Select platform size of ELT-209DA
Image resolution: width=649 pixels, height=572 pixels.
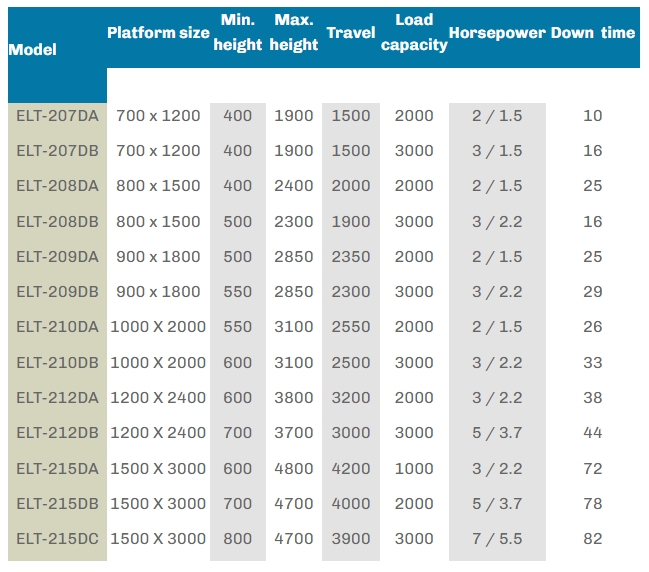[x=158, y=256]
